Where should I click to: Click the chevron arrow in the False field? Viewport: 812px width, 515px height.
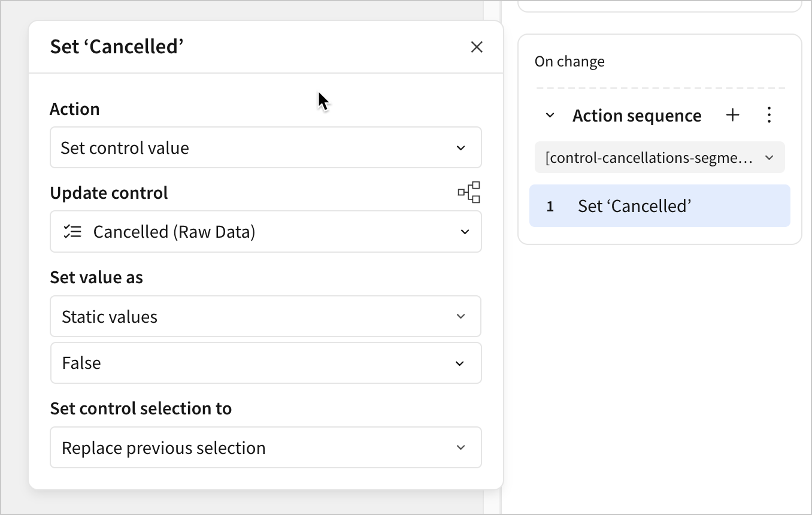[x=460, y=363]
